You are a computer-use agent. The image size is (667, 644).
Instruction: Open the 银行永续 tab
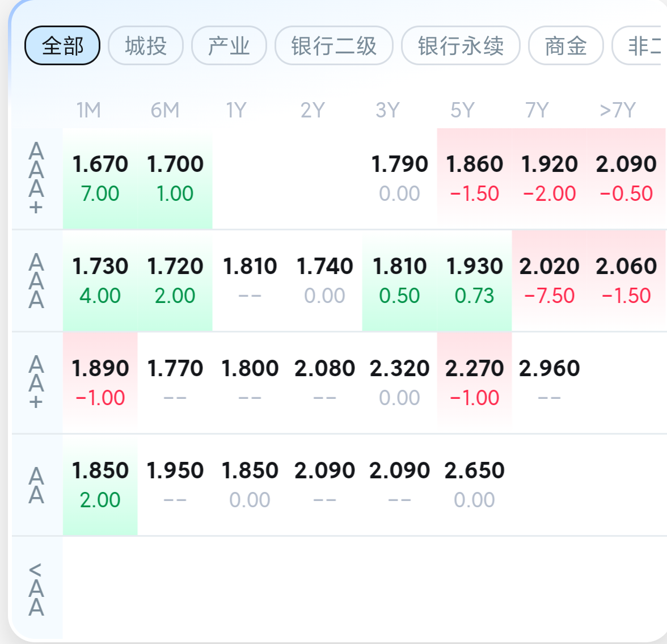click(461, 45)
